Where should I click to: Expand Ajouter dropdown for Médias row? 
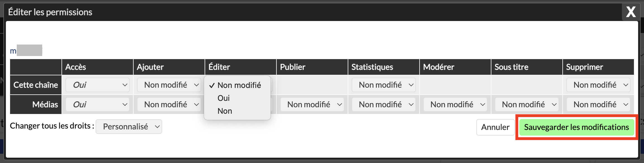click(169, 104)
